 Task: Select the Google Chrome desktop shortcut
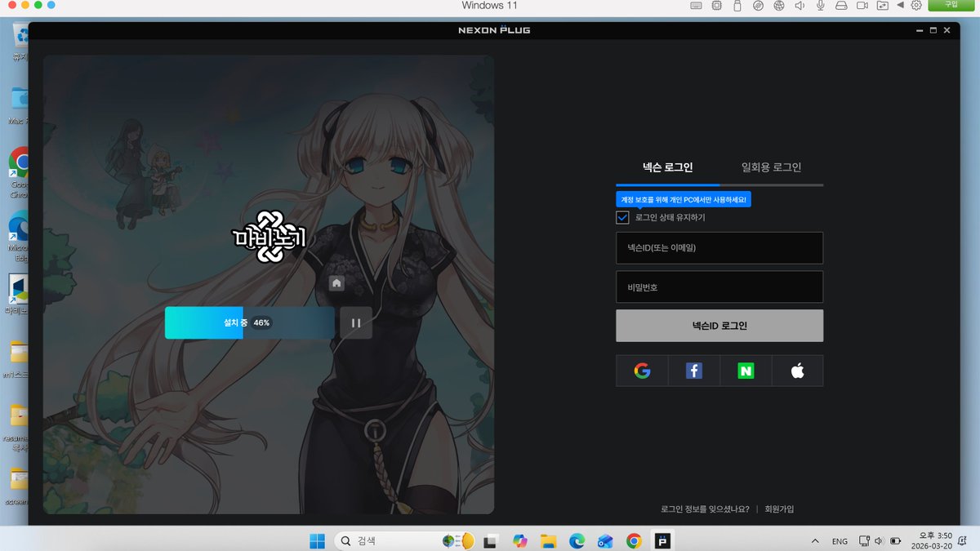[20, 172]
